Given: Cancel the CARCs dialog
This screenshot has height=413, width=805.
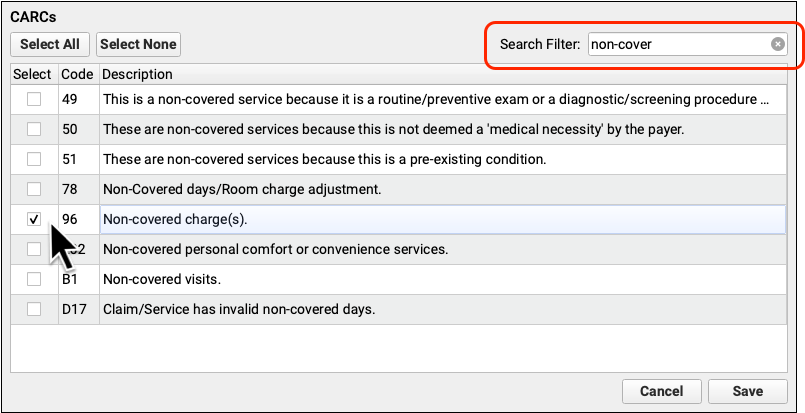Looking at the screenshot, I should point(661,392).
